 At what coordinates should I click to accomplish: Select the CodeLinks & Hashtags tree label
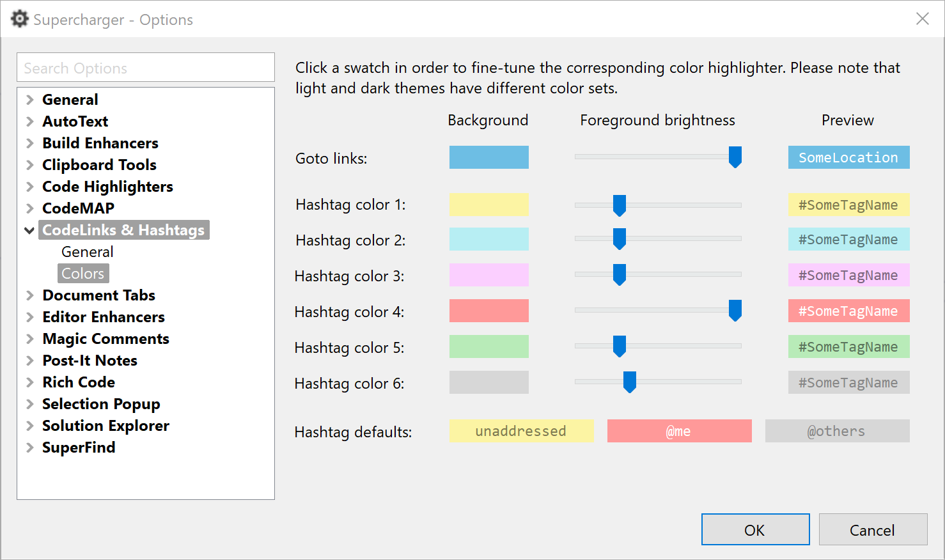click(x=123, y=230)
